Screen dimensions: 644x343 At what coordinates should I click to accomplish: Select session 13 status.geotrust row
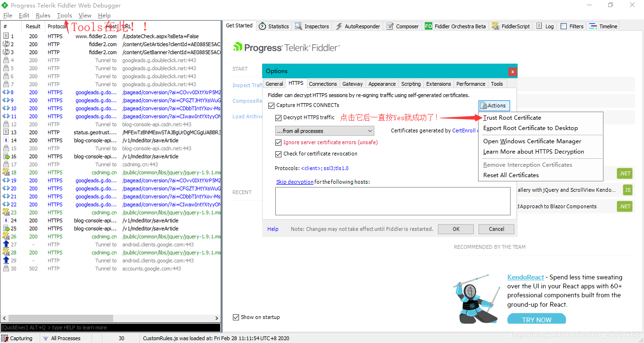pos(111,132)
